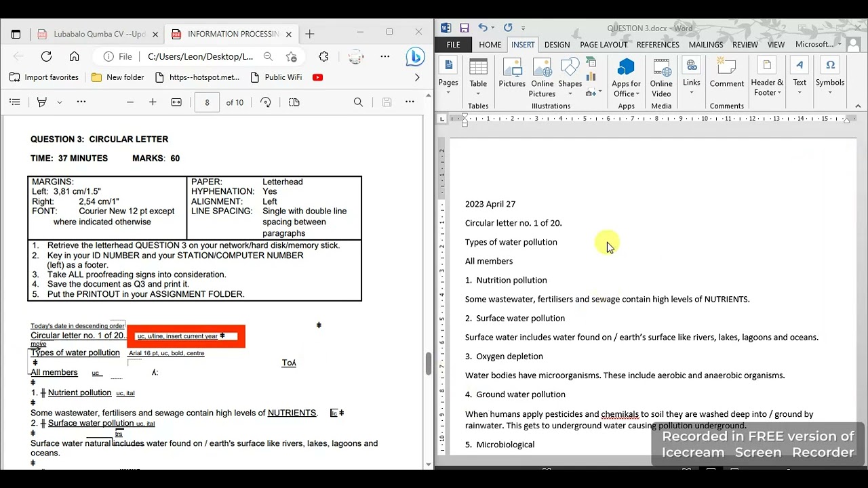Open the FILE tab in Word

point(453,45)
